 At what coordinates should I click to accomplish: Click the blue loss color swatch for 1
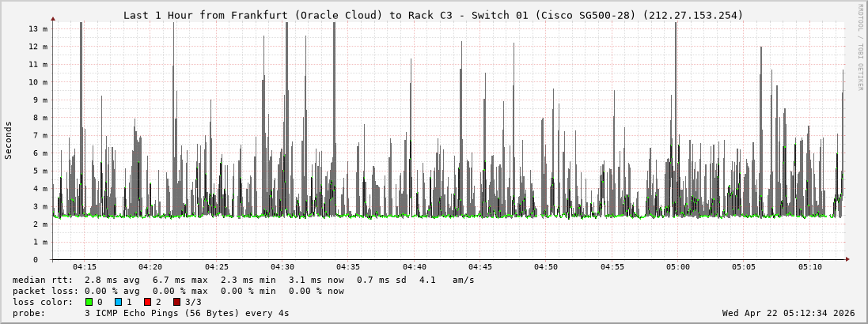click(118, 302)
